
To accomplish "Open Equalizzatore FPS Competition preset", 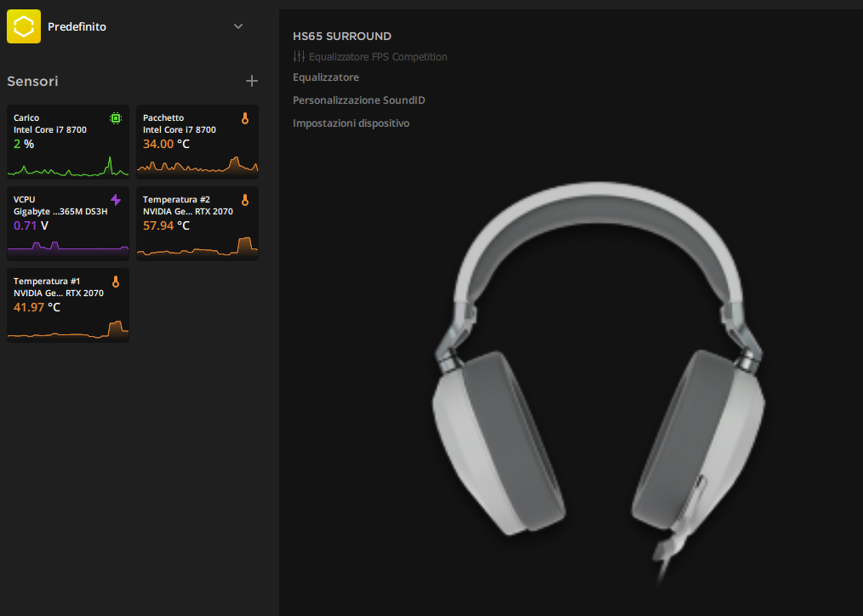I will click(x=378, y=57).
